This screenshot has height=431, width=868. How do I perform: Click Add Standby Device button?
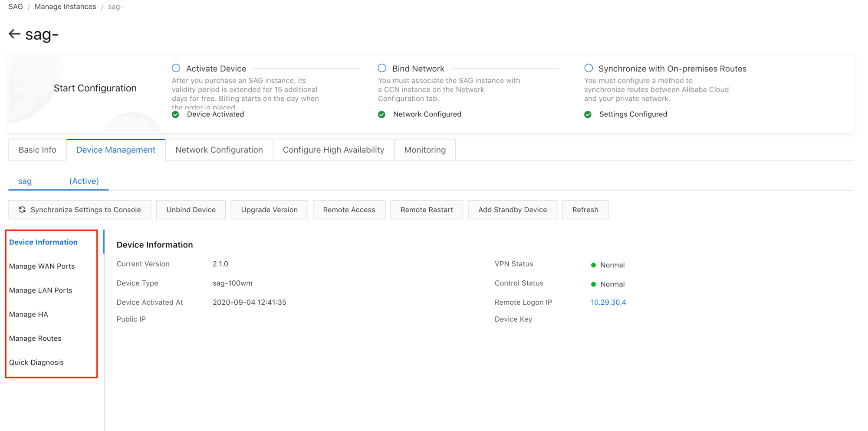[x=512, y=210]
